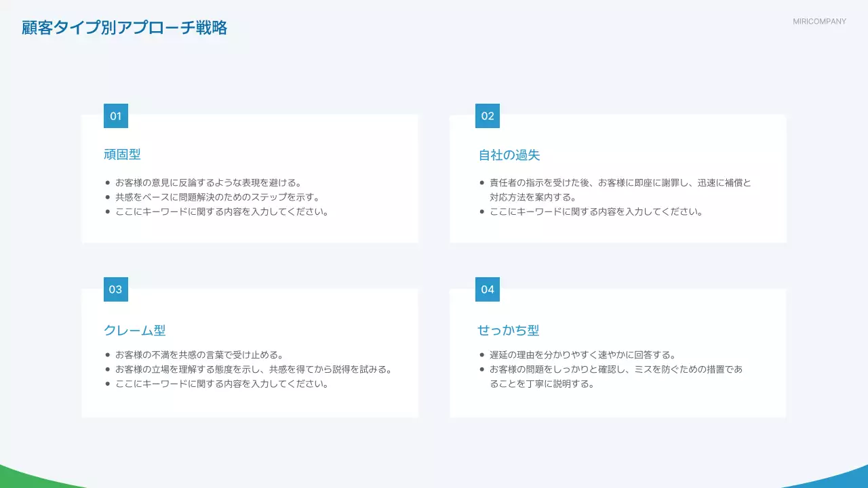Select the 02 number badge
This screenshot has height=488, width=868.
pos(488,116)
